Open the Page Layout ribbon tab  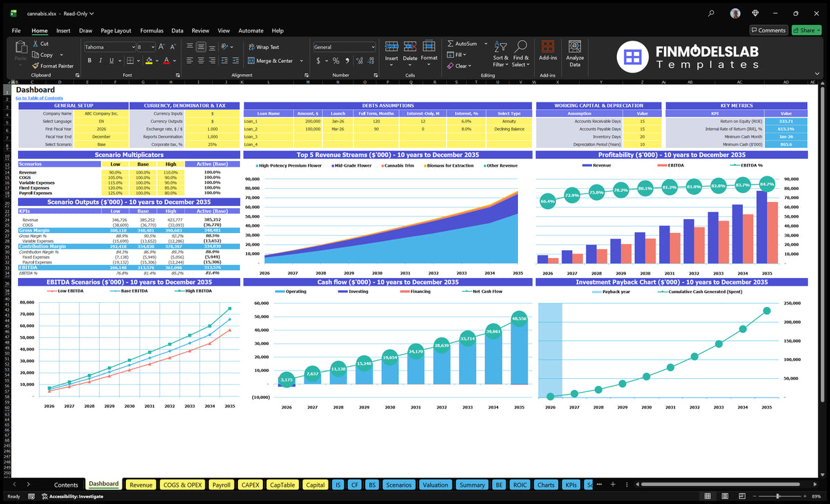(x=116, y=30)
